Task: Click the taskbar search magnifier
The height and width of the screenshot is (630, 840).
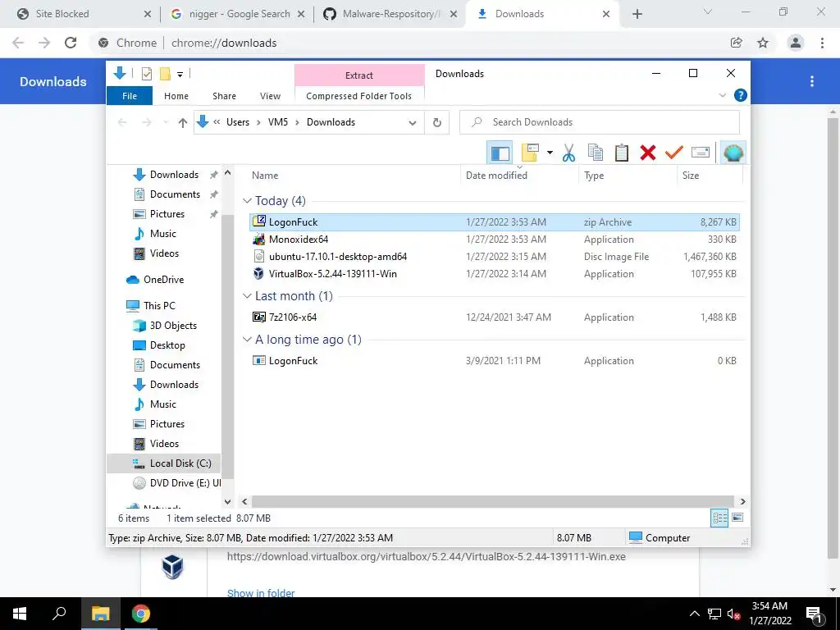Action: pyautogui.click(x=59, y=614)
